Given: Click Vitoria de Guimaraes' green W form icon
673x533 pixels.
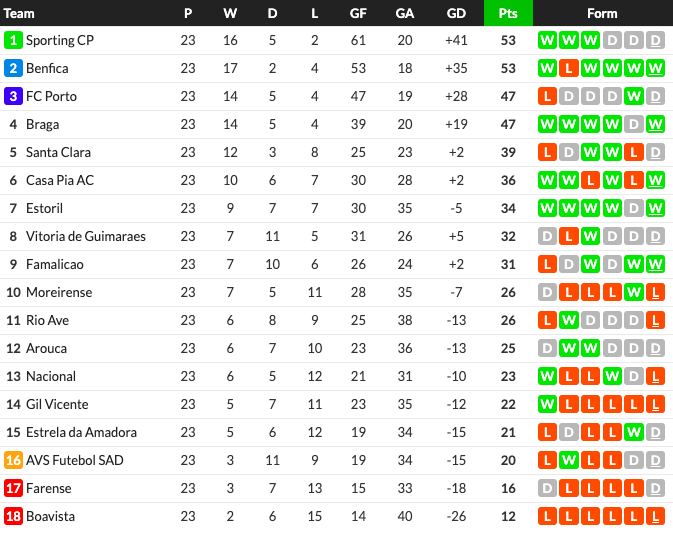Looking at the screenshot, I should point(591,236).
